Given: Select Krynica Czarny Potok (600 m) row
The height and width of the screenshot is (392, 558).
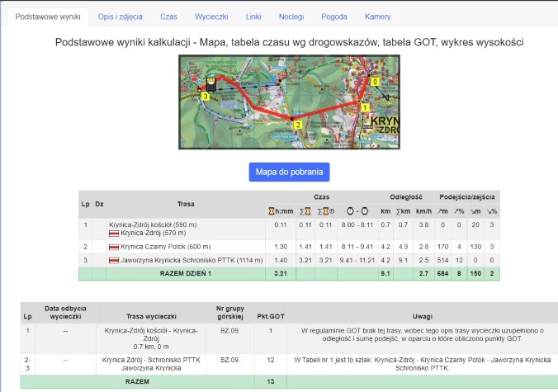Looking at the screenshot, I should point(290,247).
